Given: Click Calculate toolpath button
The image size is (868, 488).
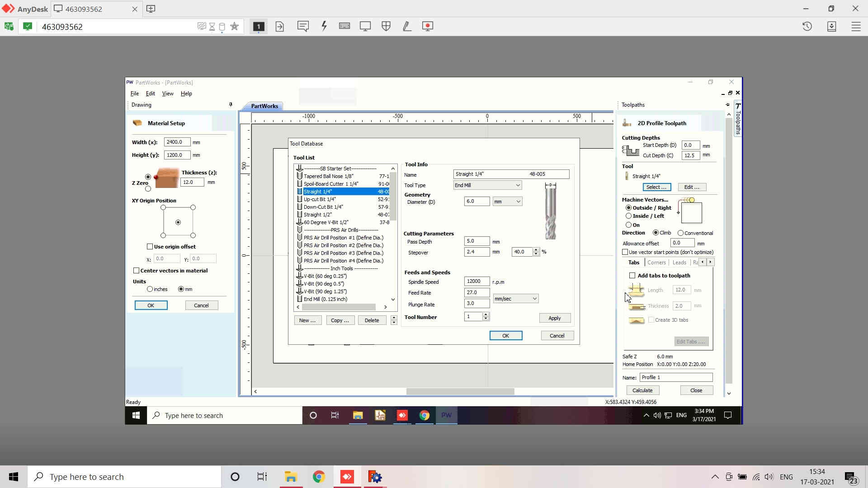Looking at the screenshot, I should coord(642,390).
